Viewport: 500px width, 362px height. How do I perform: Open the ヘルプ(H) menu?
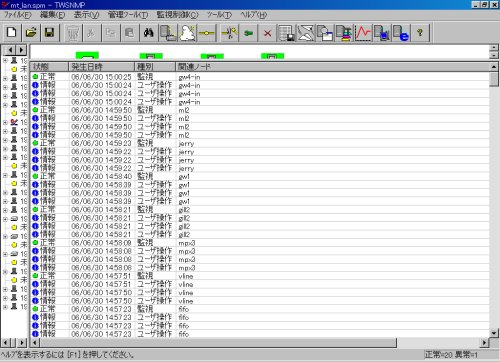click(x=254, y=15)
